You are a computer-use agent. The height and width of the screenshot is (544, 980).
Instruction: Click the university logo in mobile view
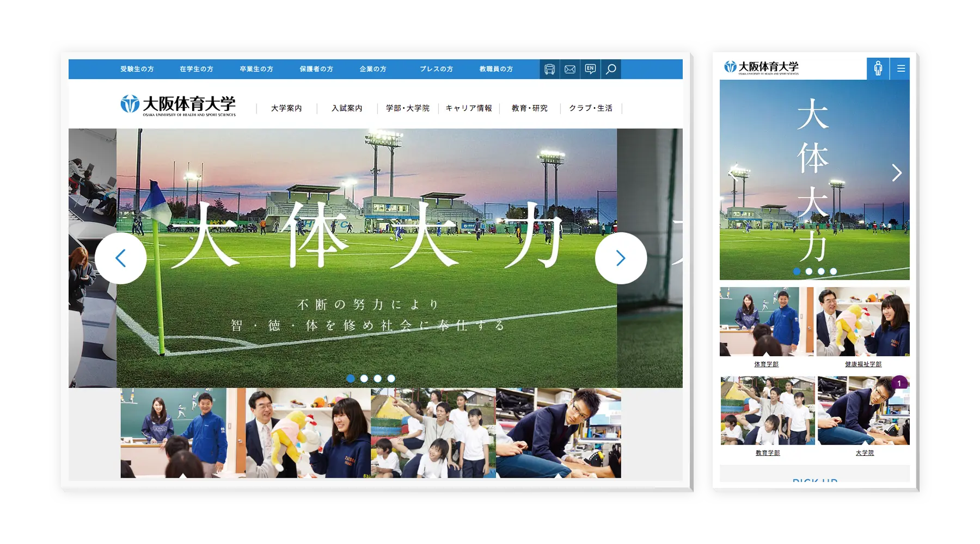click(x=761, y=67)
